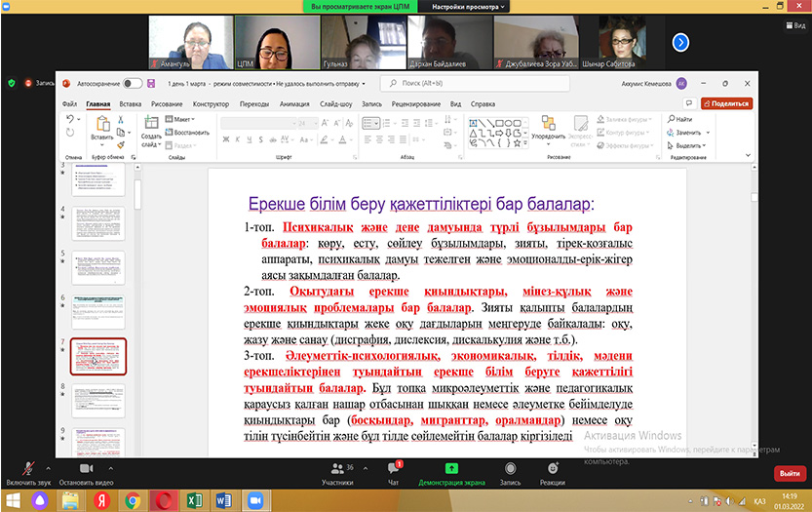This screenshot has width=812, height=512.
Task: Open the Реакции reactions icon
Action: click(x=552, y=469)
